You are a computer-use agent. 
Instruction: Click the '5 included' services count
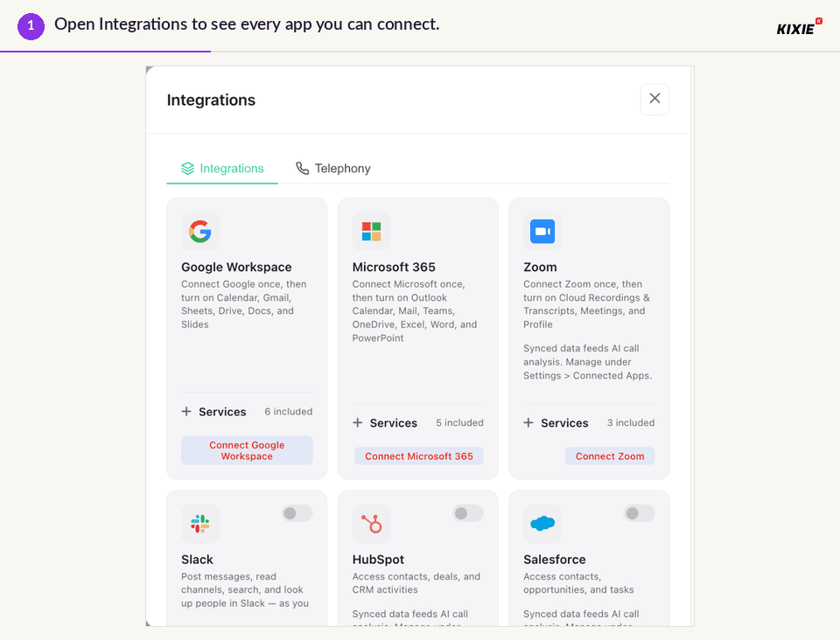(x=459, y=423)
